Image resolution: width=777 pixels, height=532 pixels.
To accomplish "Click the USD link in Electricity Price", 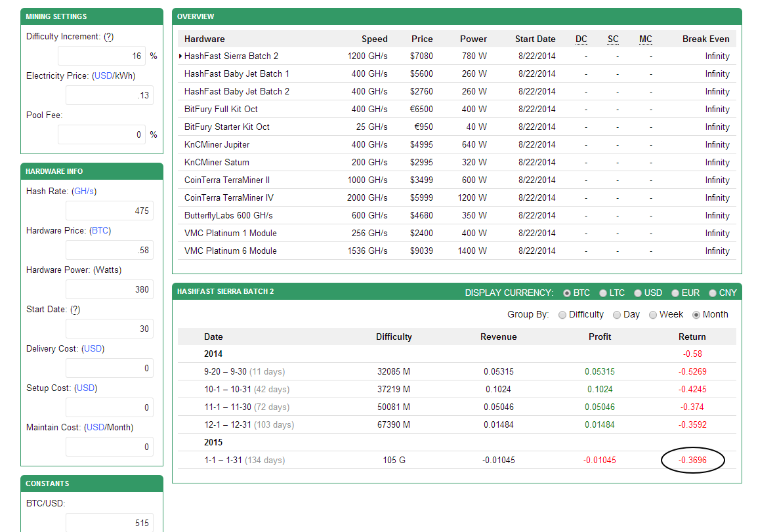I will [103, 76].
